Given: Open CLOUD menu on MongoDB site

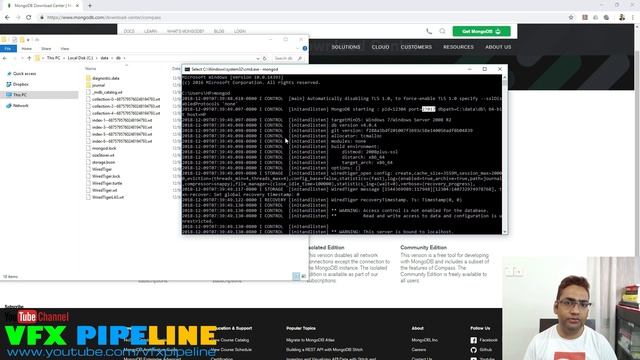Looking at the screenshot, I should (x=380, y=47).
